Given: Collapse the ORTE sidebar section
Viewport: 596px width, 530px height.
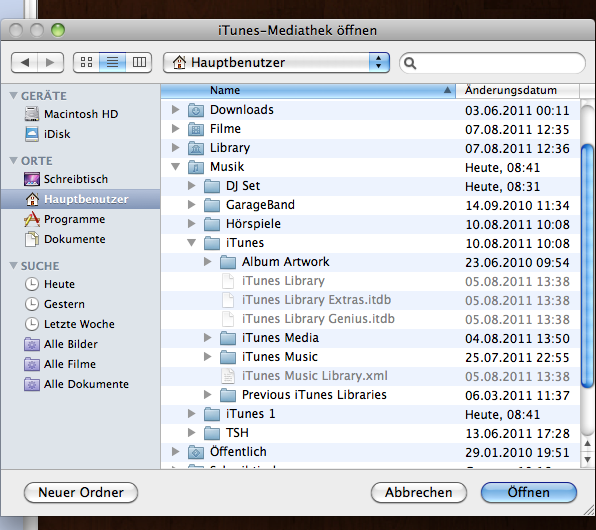Looking at the screenshot, I should coord(13,160).
